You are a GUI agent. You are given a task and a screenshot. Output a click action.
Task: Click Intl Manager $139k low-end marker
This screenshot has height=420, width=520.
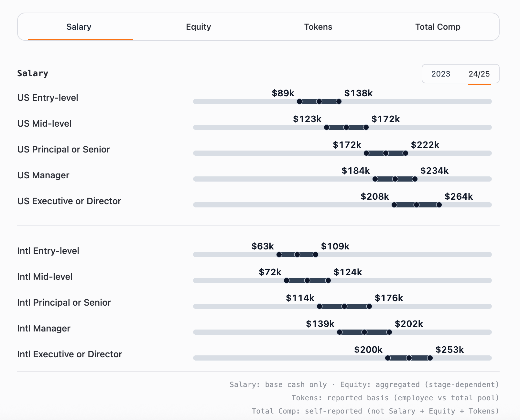(x=340, y=332)
